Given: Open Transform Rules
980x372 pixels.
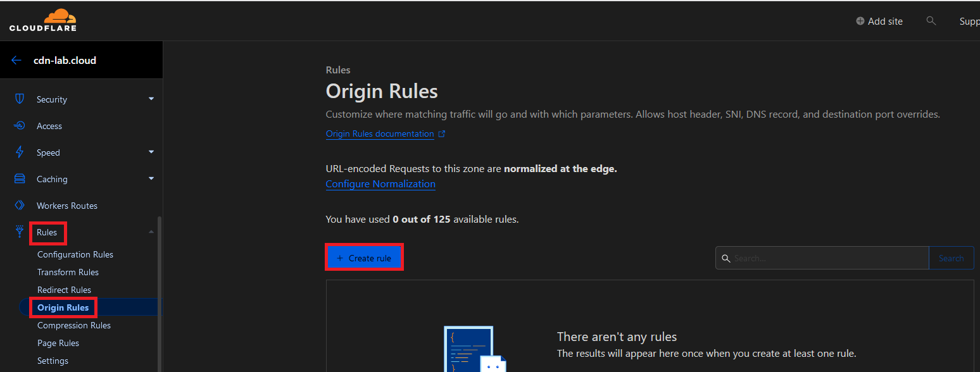Looking at the screenshot, I should coord(68,272).
